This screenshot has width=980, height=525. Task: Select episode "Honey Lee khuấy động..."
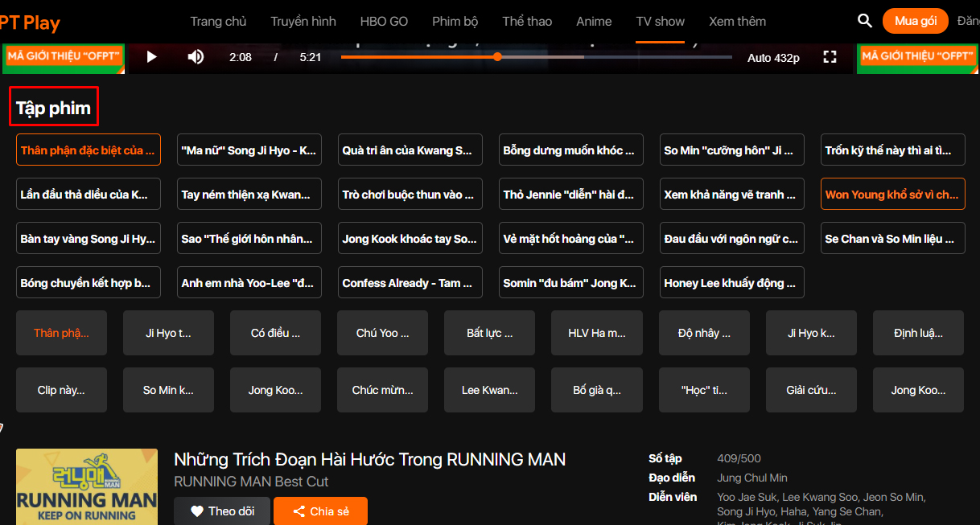pos(731,283)
